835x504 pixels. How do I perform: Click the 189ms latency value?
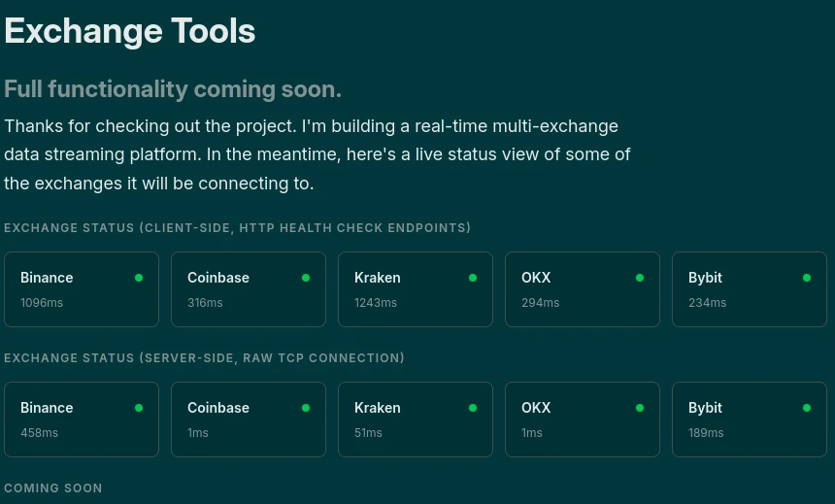(x=706, y=432)
